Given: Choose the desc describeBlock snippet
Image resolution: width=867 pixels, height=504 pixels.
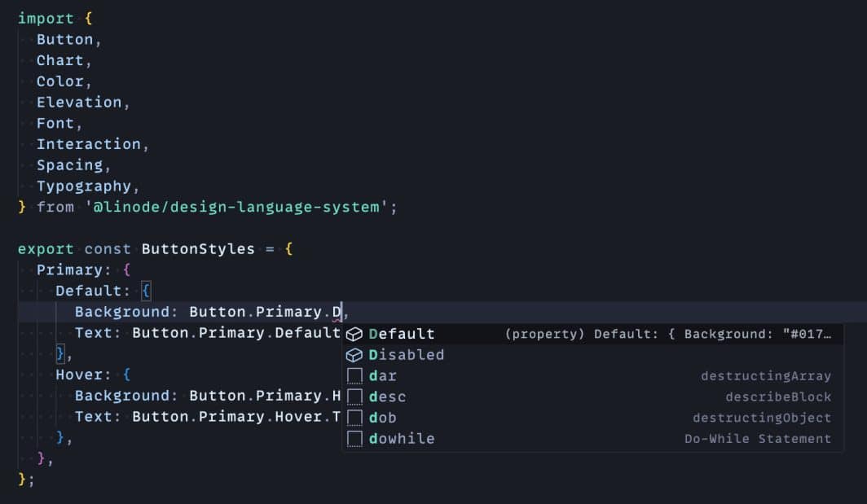Looking at the screenshot, I should 387,397.
